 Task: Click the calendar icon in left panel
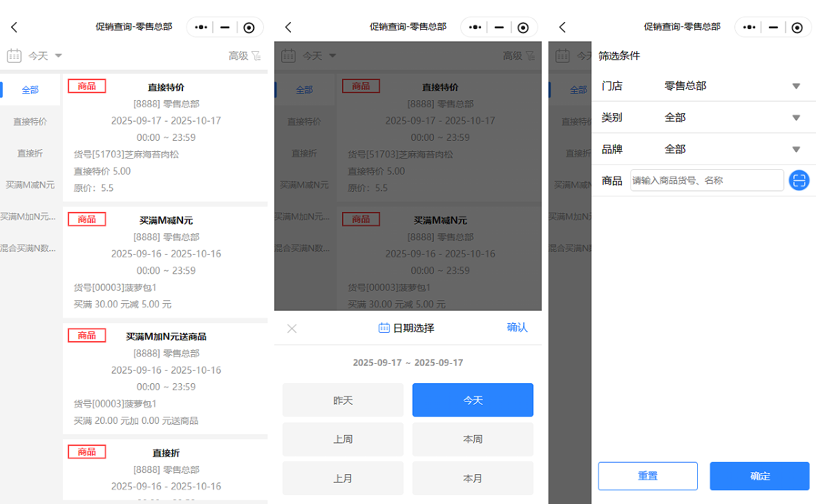(15, 56)
